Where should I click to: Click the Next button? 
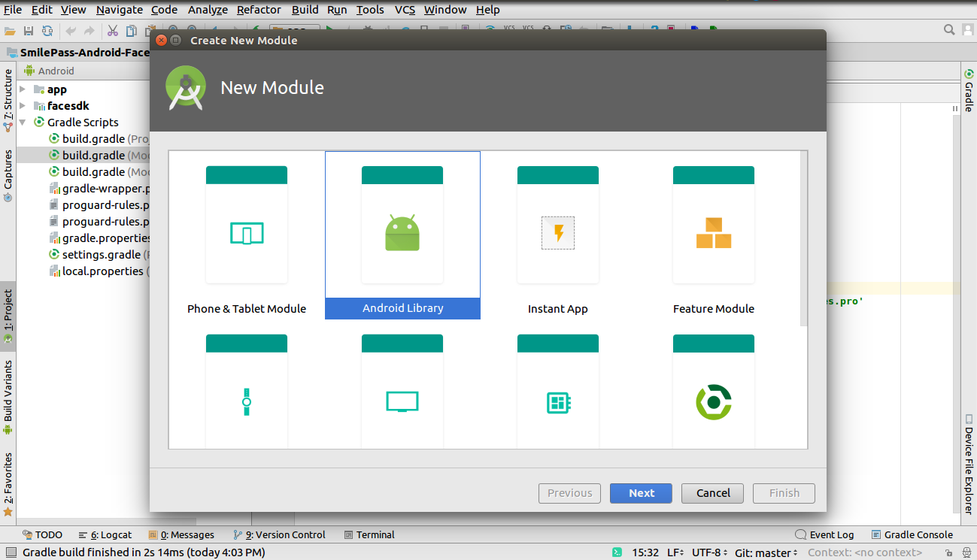click(642, 493)
